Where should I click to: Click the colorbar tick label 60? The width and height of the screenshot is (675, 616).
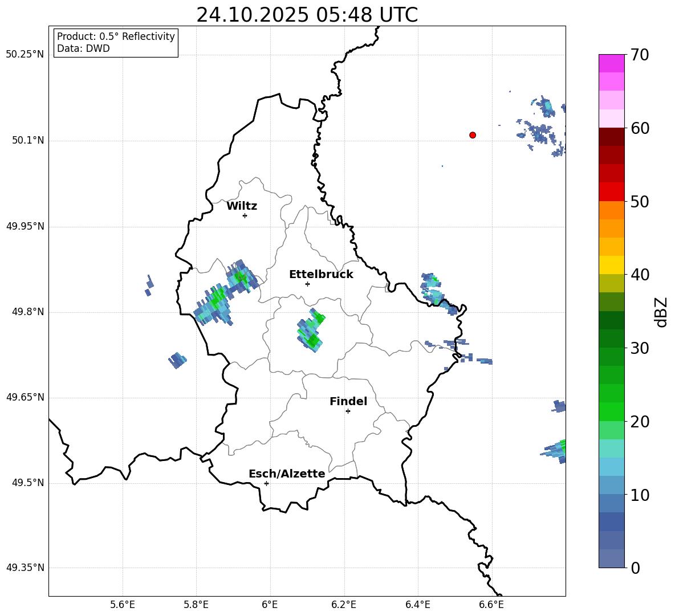coord(640,128)
